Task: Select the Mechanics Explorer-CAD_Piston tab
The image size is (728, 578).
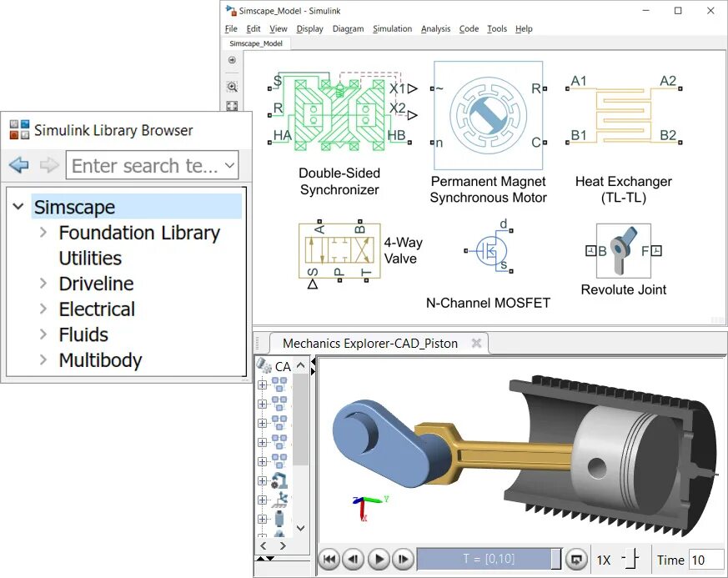Action: [x=370, y=344]
